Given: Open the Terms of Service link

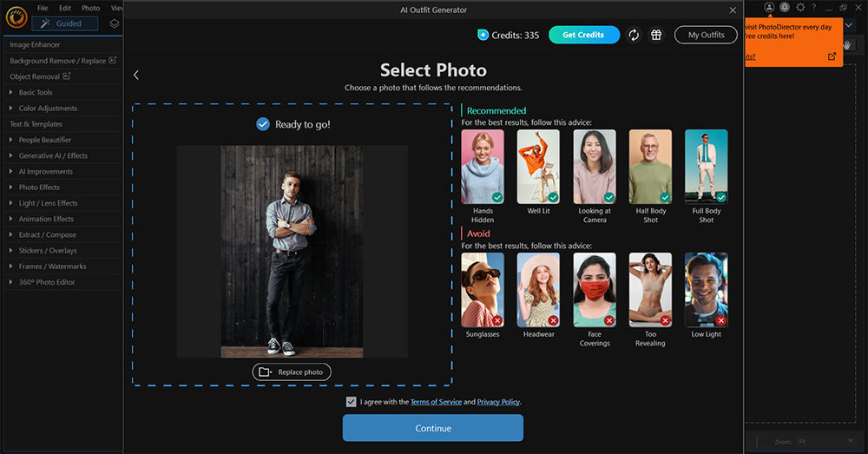Looking at the screenshot, I should (x=437, y=402).
